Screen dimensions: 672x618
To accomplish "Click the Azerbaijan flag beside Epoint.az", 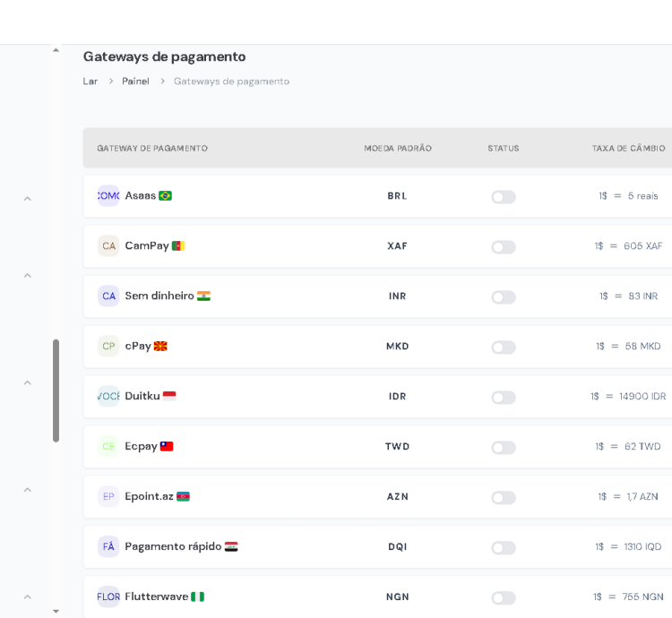I will [183, 496].
